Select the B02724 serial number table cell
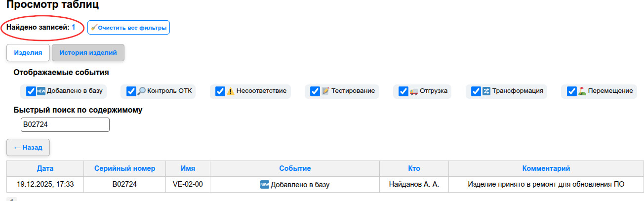The image size is (644, 201). tap(125, 185)
